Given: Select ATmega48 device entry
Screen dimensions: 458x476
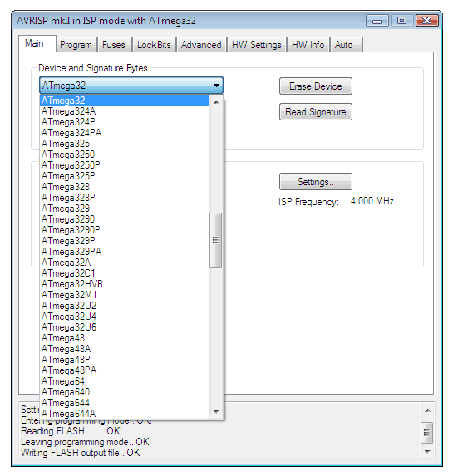Looking at the screenshot, I should point(124,338).
